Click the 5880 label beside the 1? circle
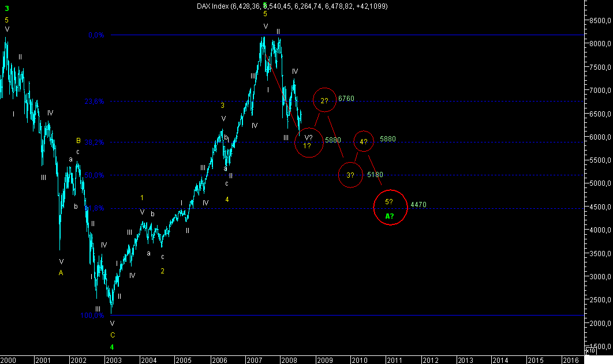Image resolution: width=613 pixels, height=364 pixels. coord(333,140)
